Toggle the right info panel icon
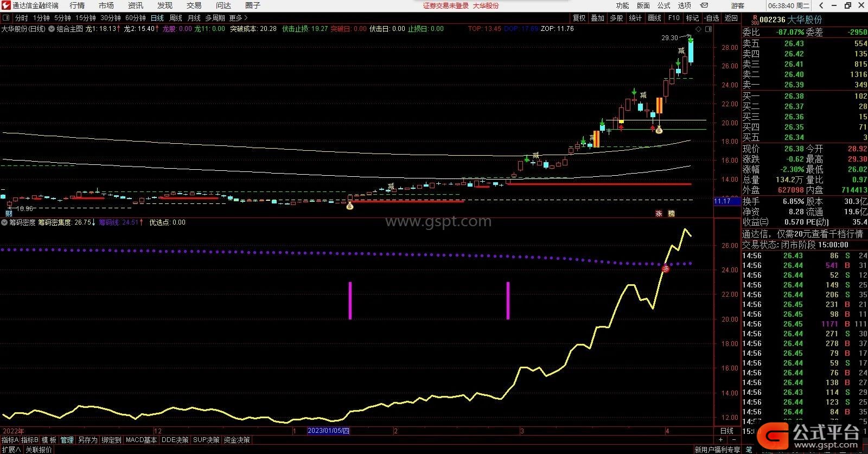The image size is (868, 454). [x=709, y=29]
